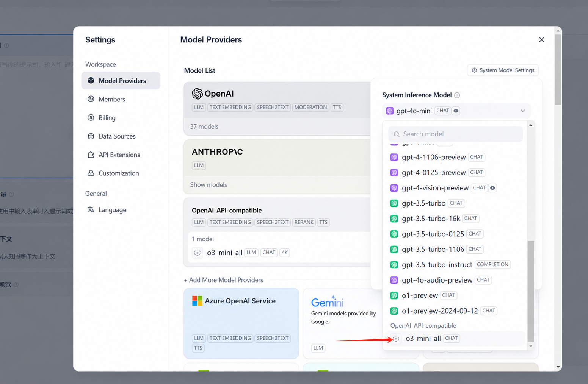This screenshot has width=588, height=384.
Task: Click the Azure OpenAI Service logo
Action: click(197, 301)
